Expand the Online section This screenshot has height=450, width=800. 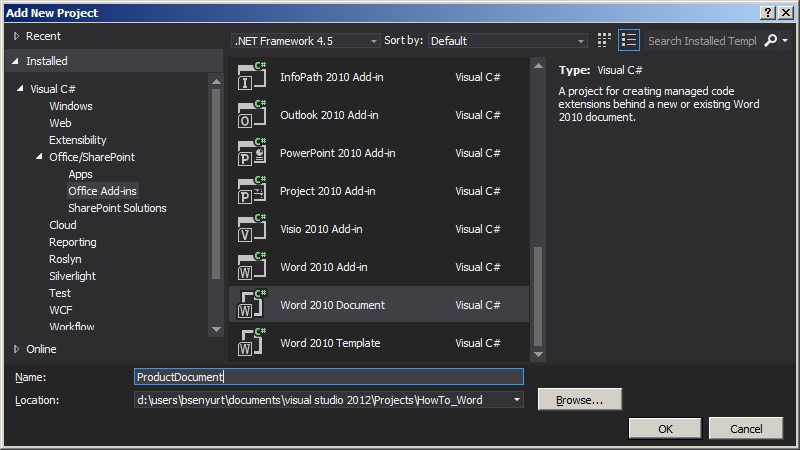click(x=16, y=349)
